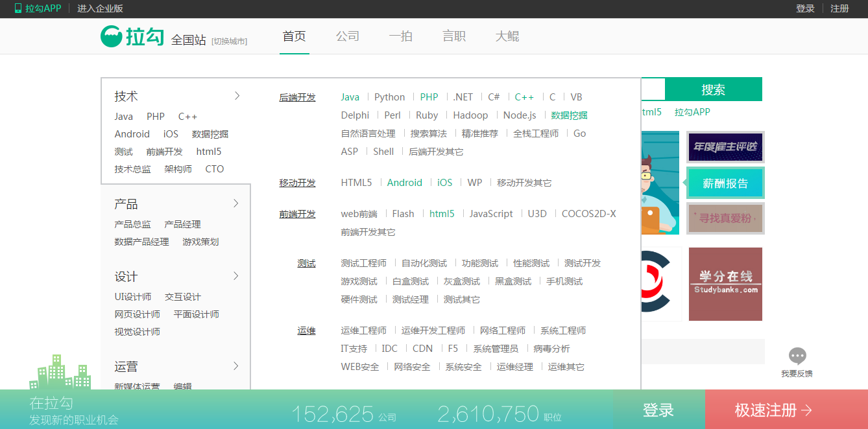Open the 大鲲 tab
868x429 pixels.
point(507,36)
